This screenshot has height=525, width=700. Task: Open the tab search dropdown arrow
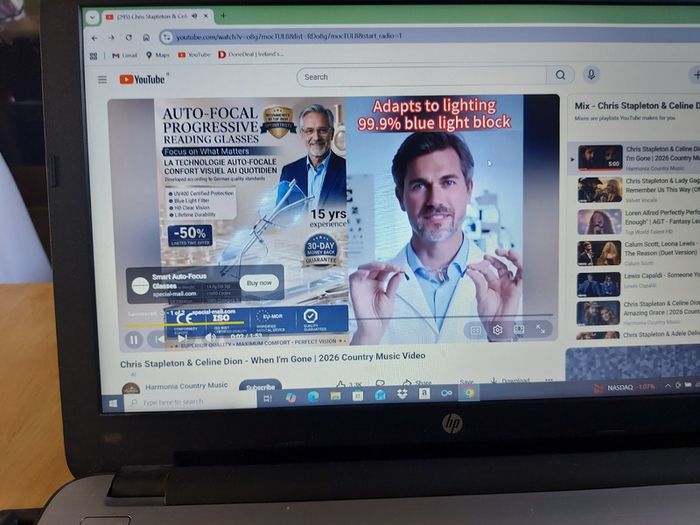tap(92, 18)
